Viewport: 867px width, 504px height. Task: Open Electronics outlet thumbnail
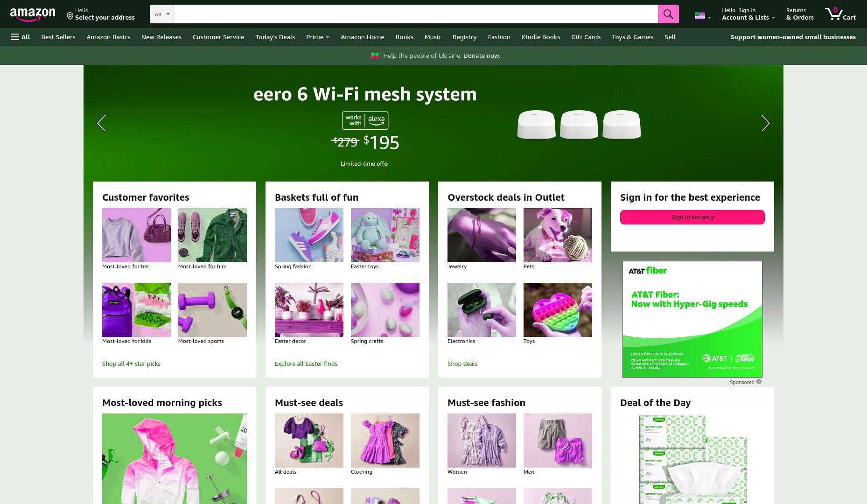tap(482, 310)
